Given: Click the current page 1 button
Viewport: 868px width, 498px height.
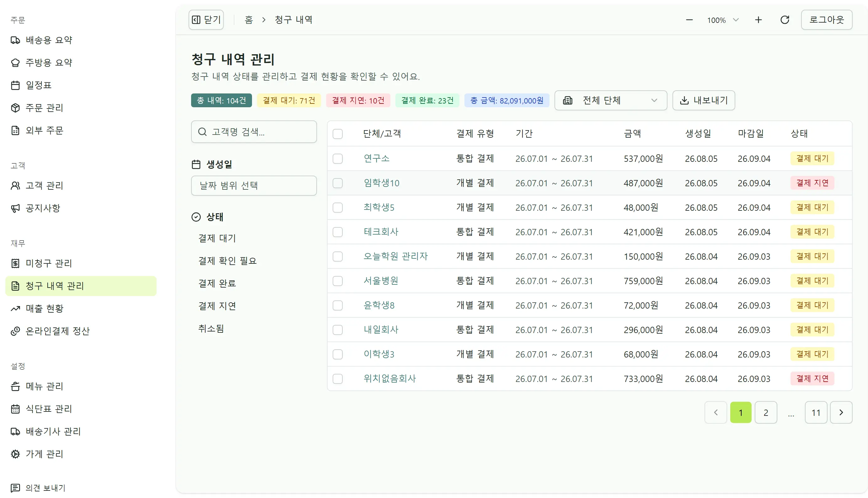Looking at the screenshot, I should pyautogui.click(x=741, y=412).
